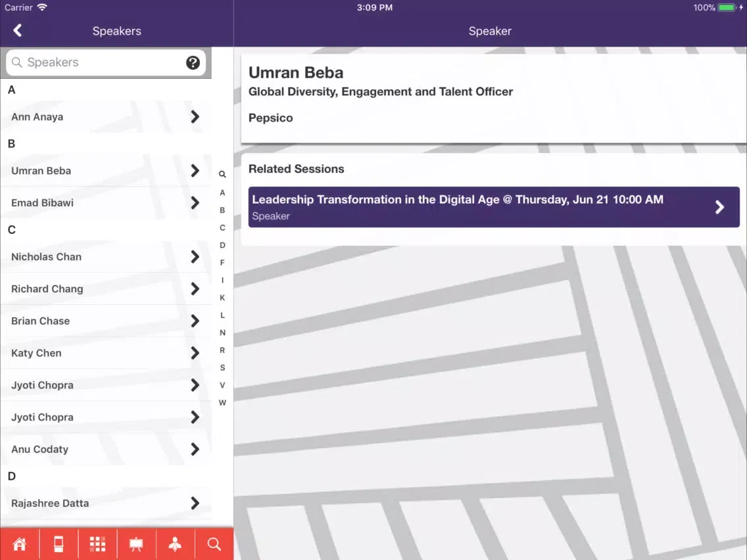Select speaker Nicholas Chan
The width and height of the screenshot is (747, 560).
pyautogui.click(x=106, y=256)
